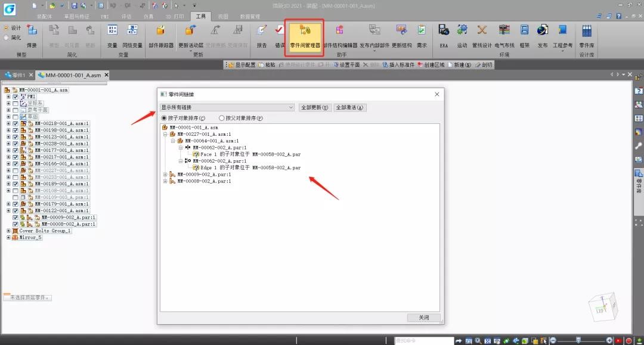Close the 零件间链接 dialog with X
The image size is (644, 345).
pos(437,94)
